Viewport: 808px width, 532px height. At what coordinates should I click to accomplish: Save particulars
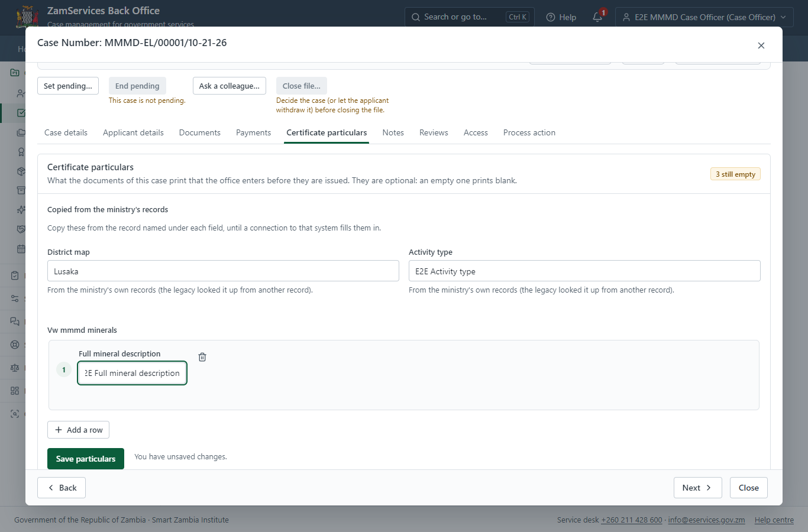pos(86,459)
